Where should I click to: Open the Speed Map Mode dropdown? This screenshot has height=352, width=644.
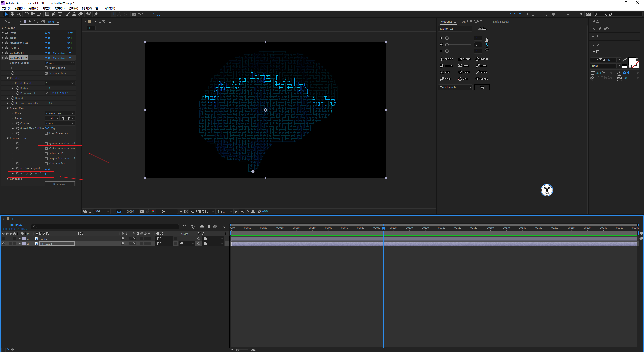(60, 113)
